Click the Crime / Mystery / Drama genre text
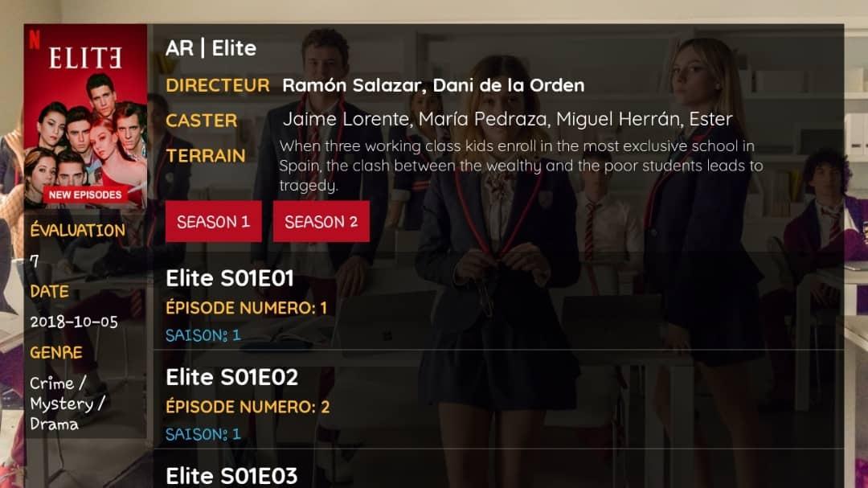This screenshot has height=488, width=868. pyautogui.click(x=68, y=404)
